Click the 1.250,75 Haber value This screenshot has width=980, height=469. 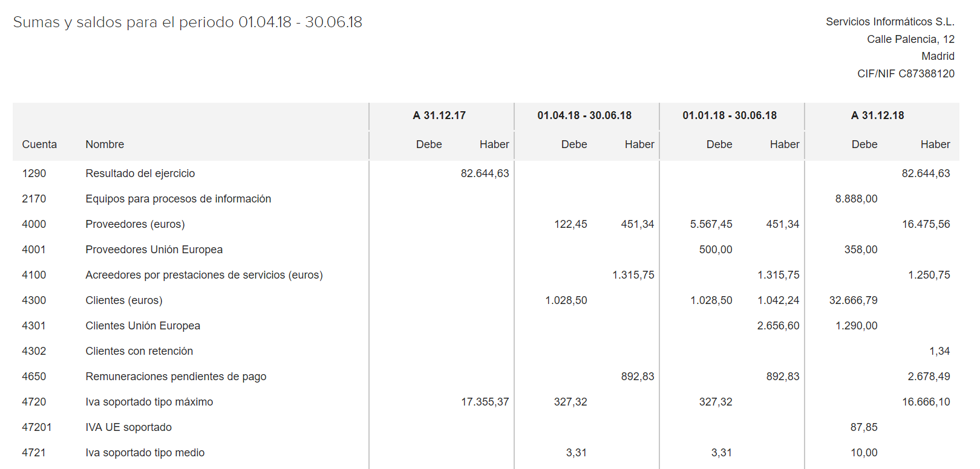[929, 275]
